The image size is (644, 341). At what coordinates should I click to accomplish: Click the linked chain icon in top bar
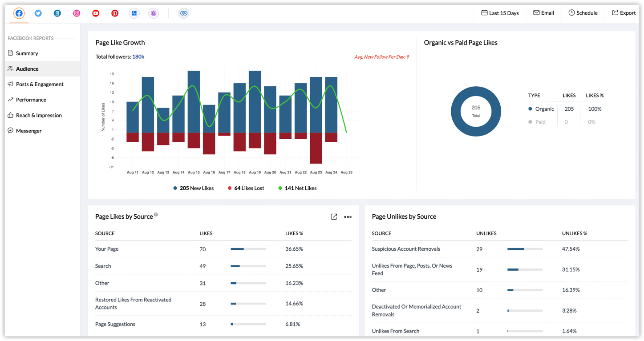[x=184, y=13]
